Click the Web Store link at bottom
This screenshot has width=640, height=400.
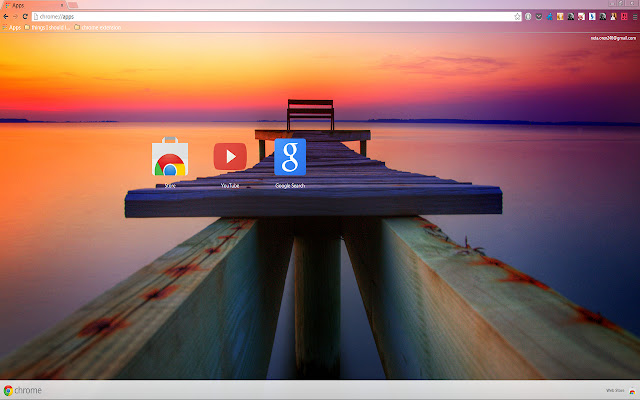click(x=620, y=391)
